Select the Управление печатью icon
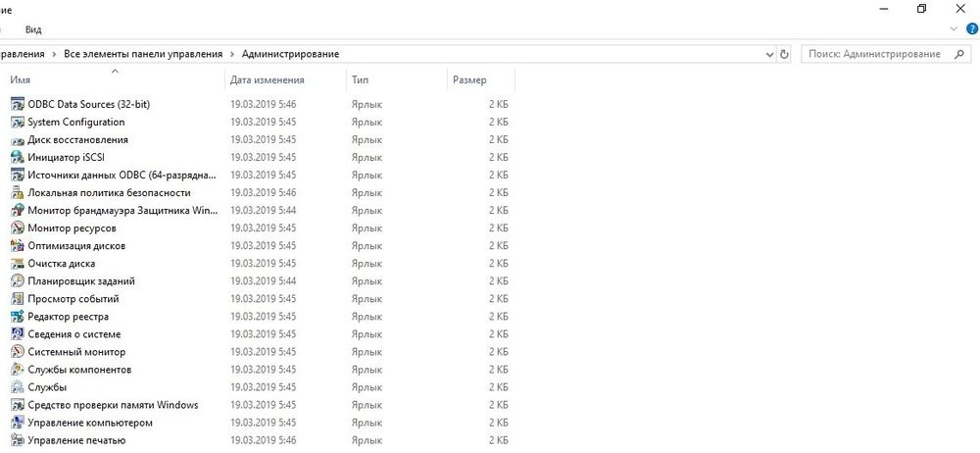Viewport: 980px width, 453px height. click(x=18, y=440)
